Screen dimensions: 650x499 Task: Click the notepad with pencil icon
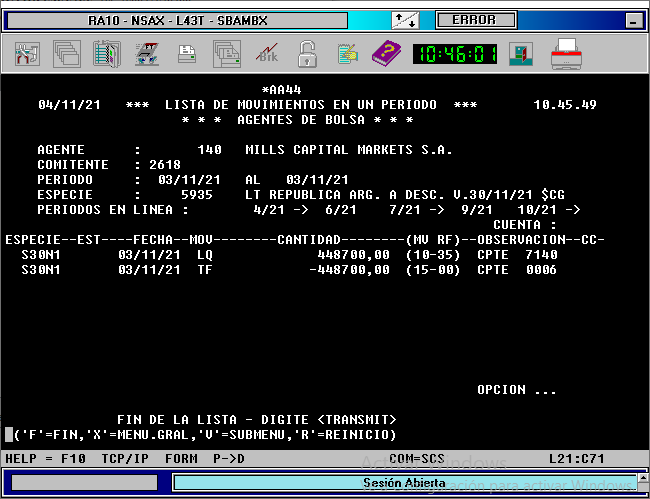pos(347,54)
